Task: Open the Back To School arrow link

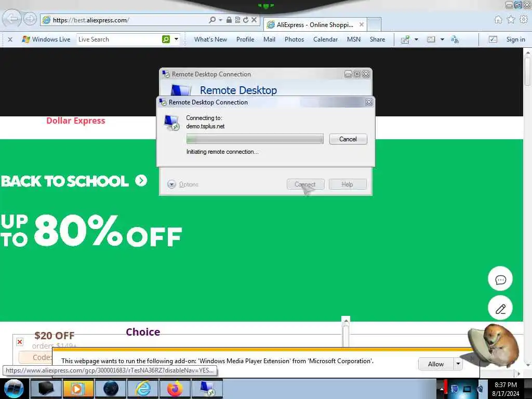Action: click(141, 180)
